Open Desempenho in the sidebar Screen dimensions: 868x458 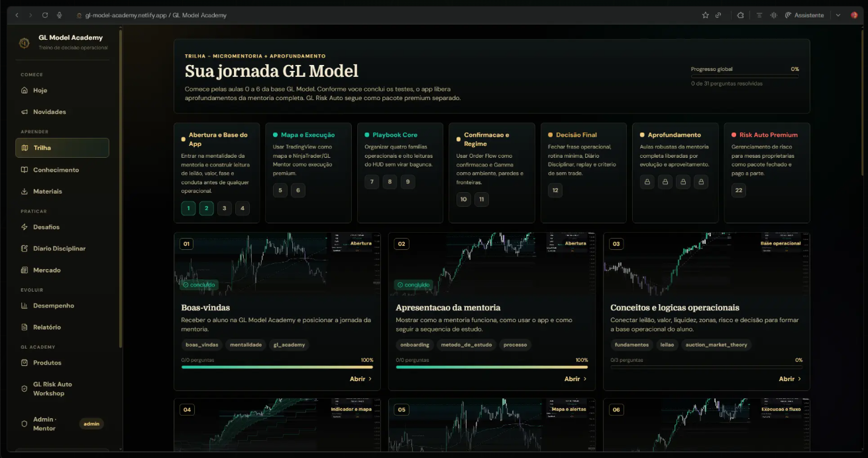(62, 306)
